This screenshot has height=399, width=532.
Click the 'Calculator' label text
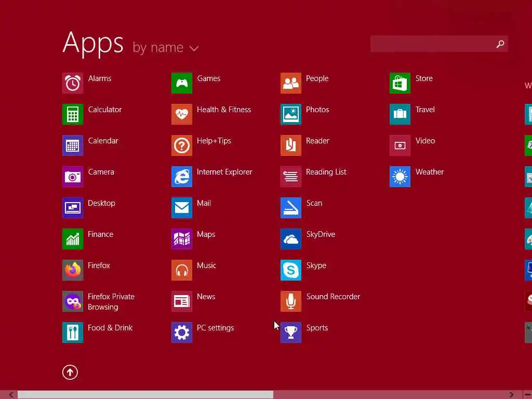pyautogui.click(x=105, y=110)
